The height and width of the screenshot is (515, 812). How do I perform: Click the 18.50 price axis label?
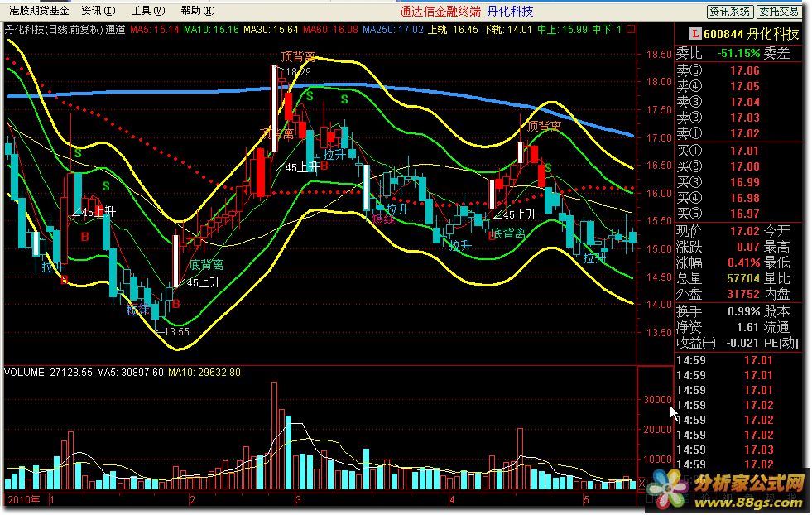659,54
